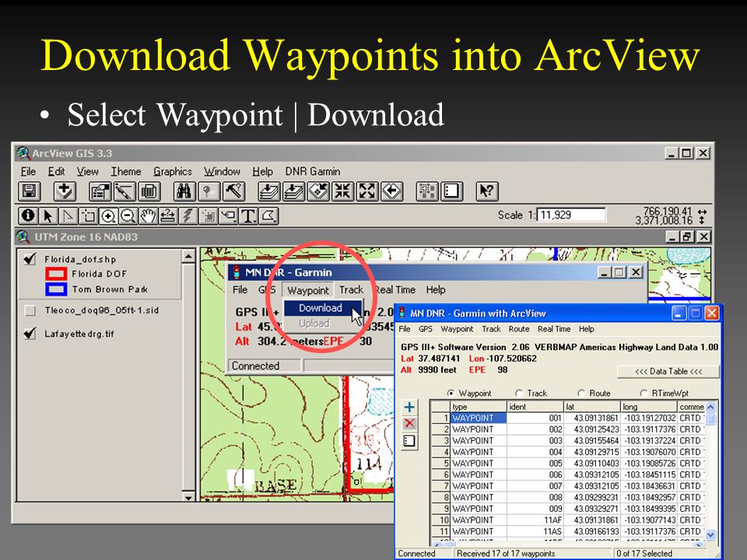The height and width of the screenshot is (560, 747).
Task: Click Zoom to Active Theme icon
Action: (x=294, y=191)
